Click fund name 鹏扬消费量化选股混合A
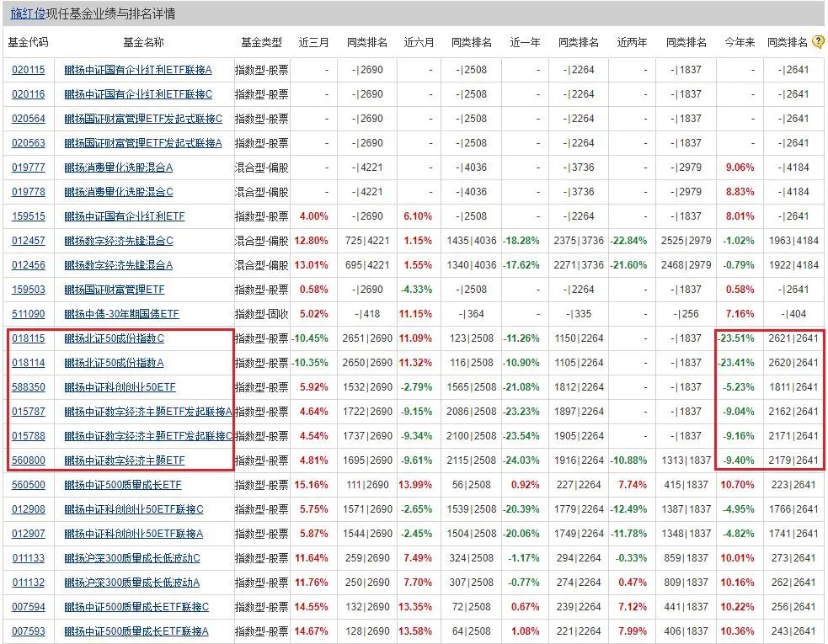 click(x=119, y=168)
